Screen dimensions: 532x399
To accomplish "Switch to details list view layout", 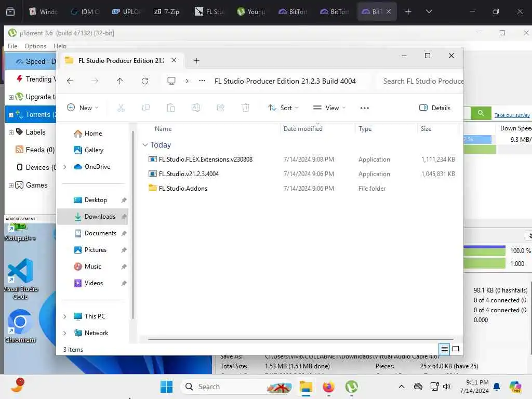I will 445,349.
